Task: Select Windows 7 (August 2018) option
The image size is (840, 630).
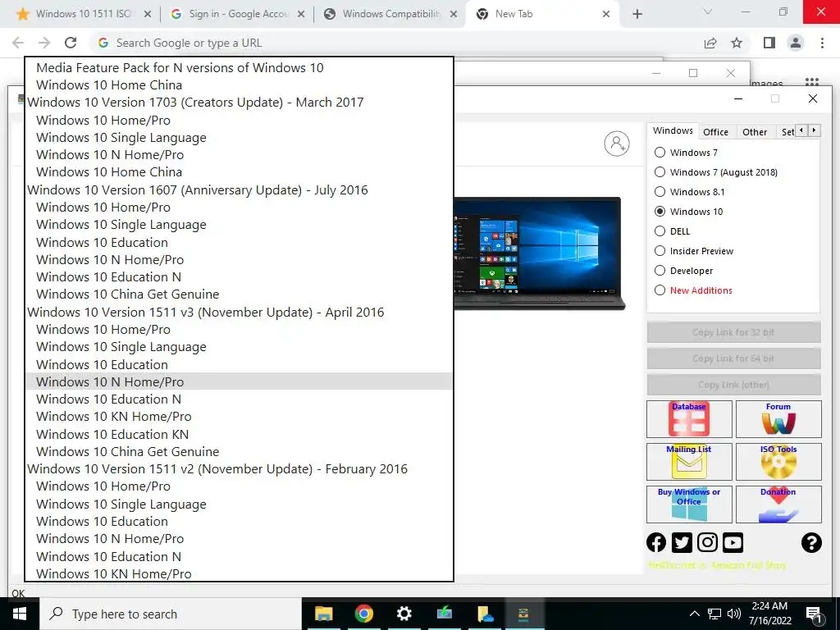Action: click(x=660, y=172)
